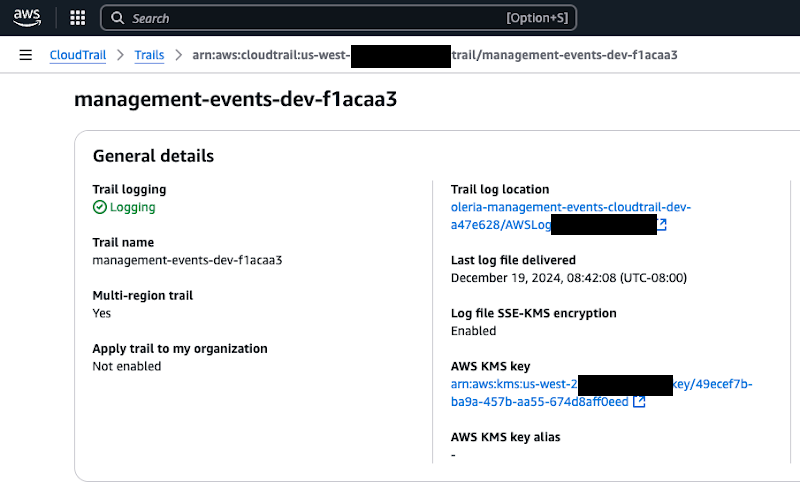Viewport: 800px width, 490px height.
Task: Click the Trail name label
Action: coord(123,242)
